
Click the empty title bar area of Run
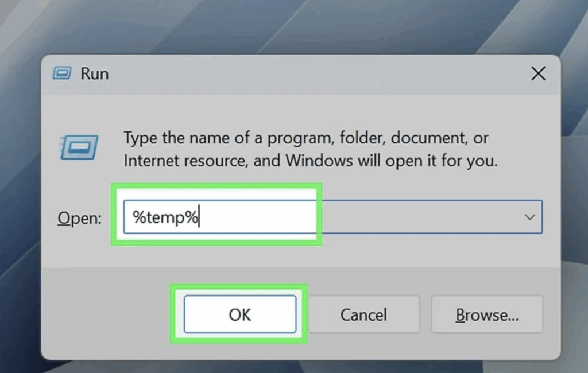[x=319, y=73]
